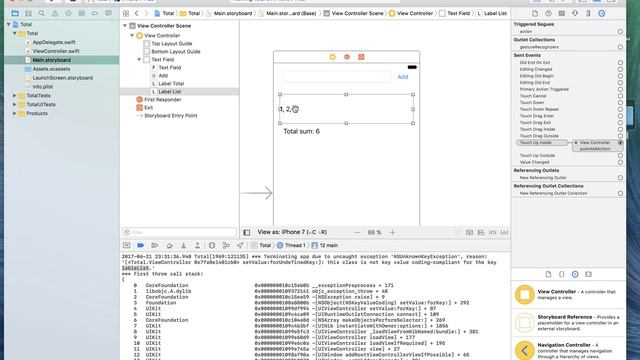Screen dimensions: 640x360
Task: Hide the debug area toggle icon
Action: click(127, 245)
